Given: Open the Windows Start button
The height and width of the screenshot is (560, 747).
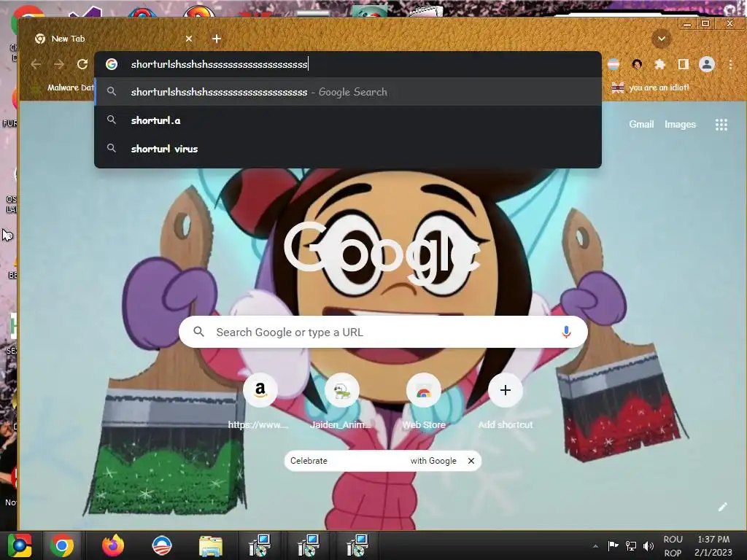Looking at the screenshot, I should click(20, 545).
